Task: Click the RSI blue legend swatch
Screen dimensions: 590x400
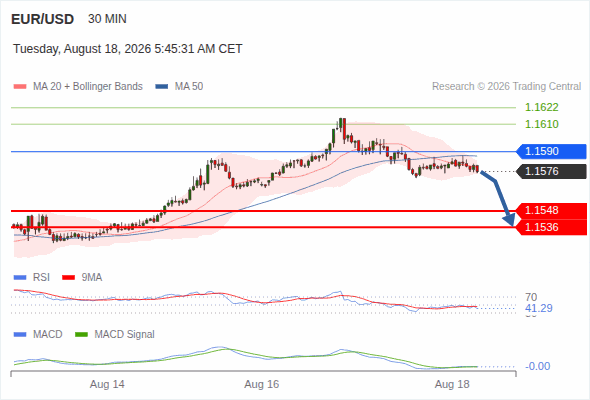Action: (20, 278)
